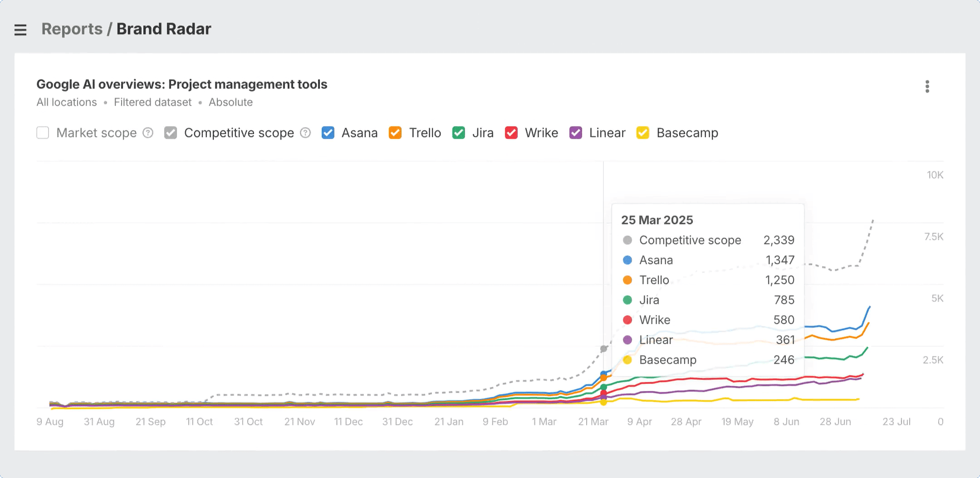This screenshot has width=980, height=478.
Task: Click the Brand Radar breadcrumb title
Action: pyautogui.click(x=164, y=29)
